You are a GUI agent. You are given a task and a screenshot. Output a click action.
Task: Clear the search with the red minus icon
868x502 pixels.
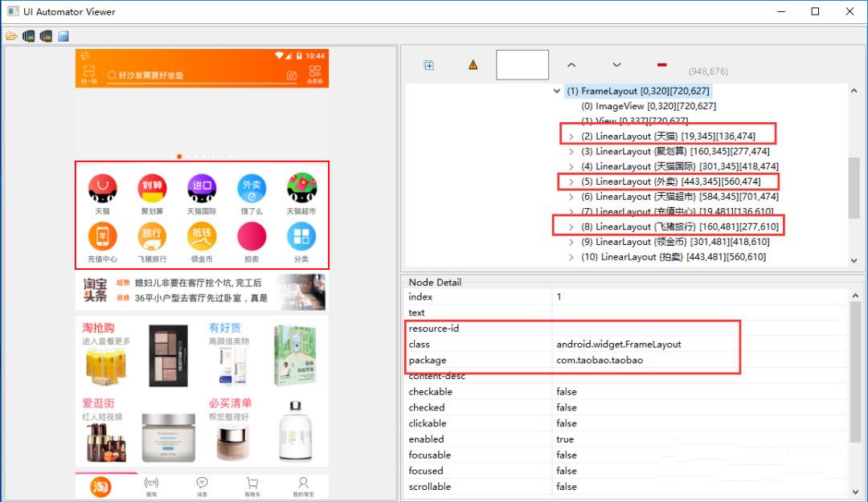(662, 65)
